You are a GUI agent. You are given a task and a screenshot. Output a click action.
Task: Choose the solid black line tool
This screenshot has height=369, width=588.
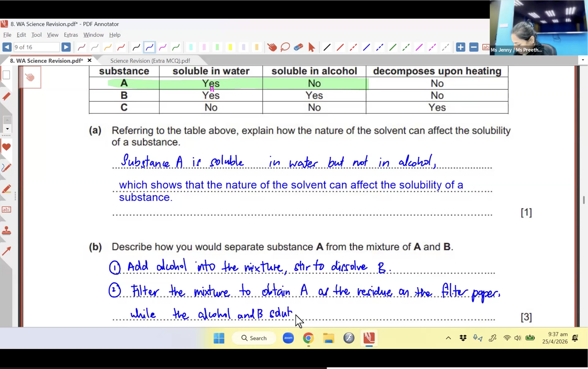tap(327, 47)
